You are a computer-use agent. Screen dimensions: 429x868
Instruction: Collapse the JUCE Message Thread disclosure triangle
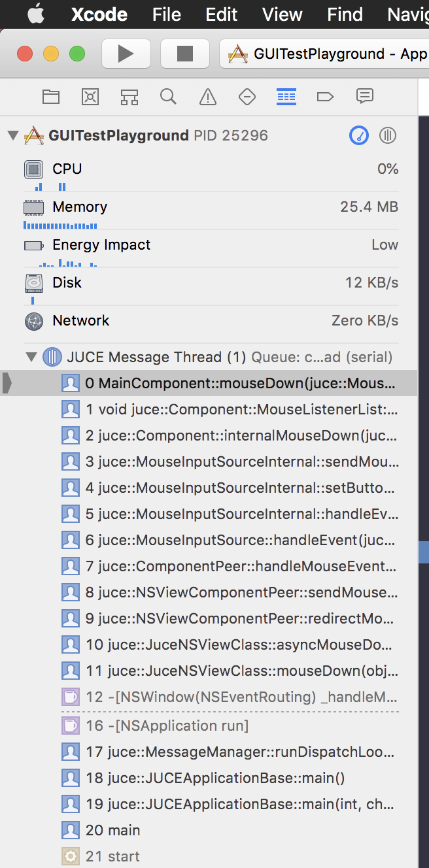pyautogui.click(x=31, y=357)
